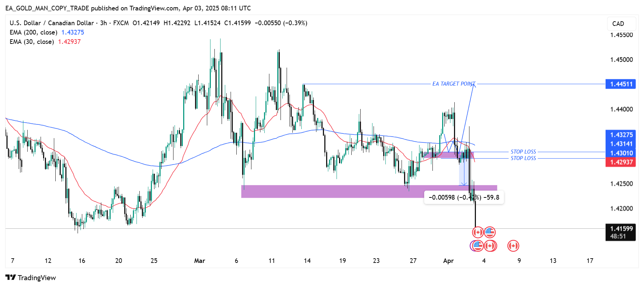Select the EMA (30, close) indicator legend
644x287 pixels.
32,42
